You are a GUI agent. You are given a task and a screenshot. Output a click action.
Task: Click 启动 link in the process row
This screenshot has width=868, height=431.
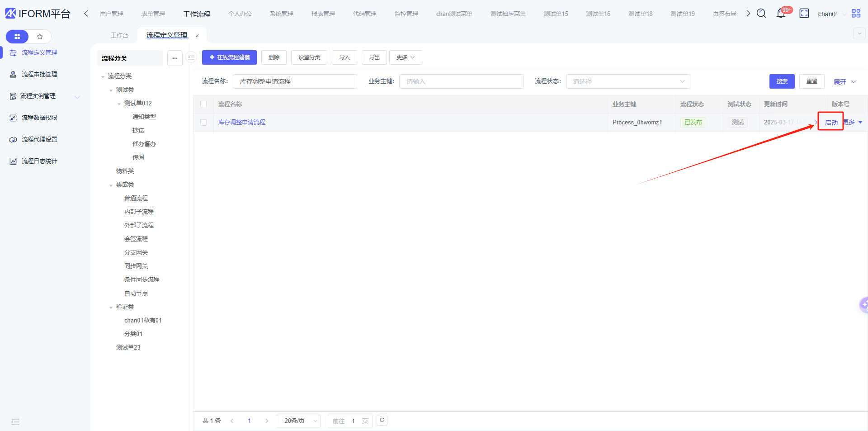click(x=831, y=123)
